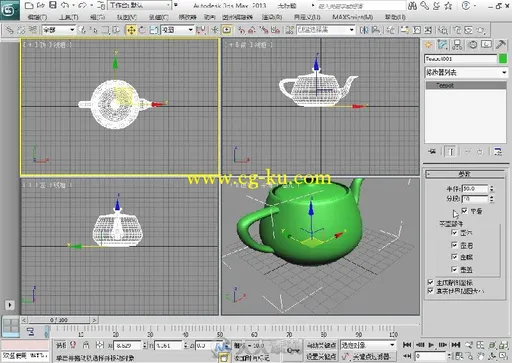
Task: Open the workspace selector dropdown in title bar
Action: (140, 5)
